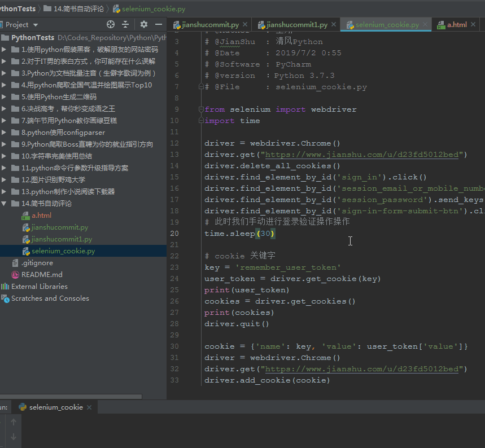Image resolution: width=485 pixels, height=448 pixels.
Task: Open .gitignore file
Action: coord(37,263)
